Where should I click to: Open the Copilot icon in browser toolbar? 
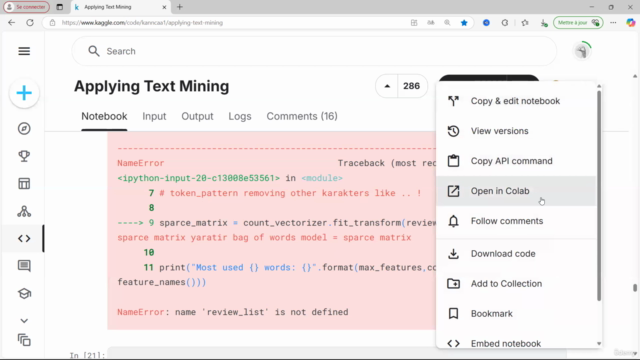[x=631, y=23]
